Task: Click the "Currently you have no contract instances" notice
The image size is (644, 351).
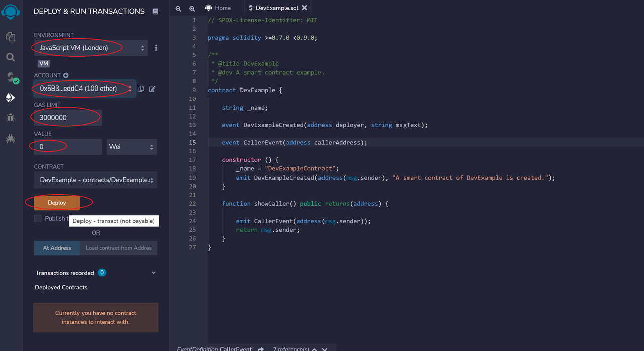Action: pyautogui.click(x=96, y=317)
